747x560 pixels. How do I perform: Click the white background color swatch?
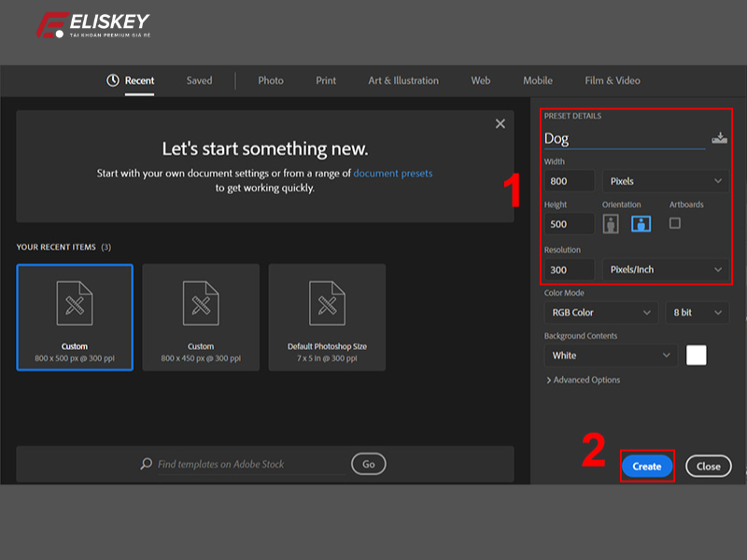(x=697, y=356)
